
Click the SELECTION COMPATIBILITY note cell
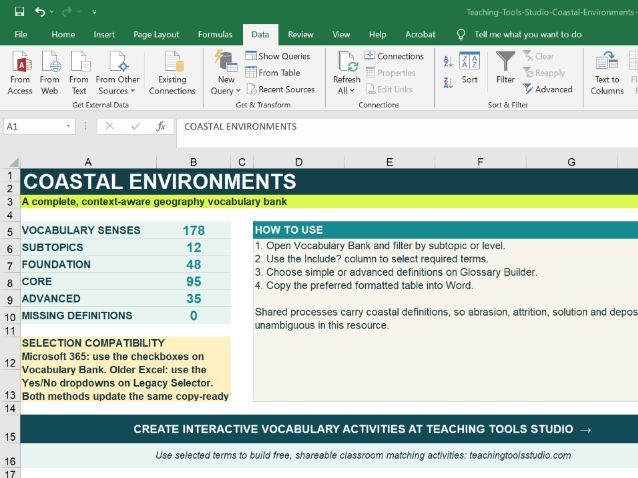[x=125, y=370]
